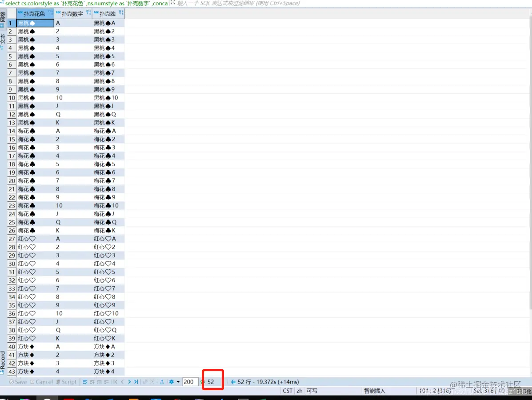532x400 pixels.
Task: Jump to the last row with the navigation arrow
Action: click(x=136, y=382)
